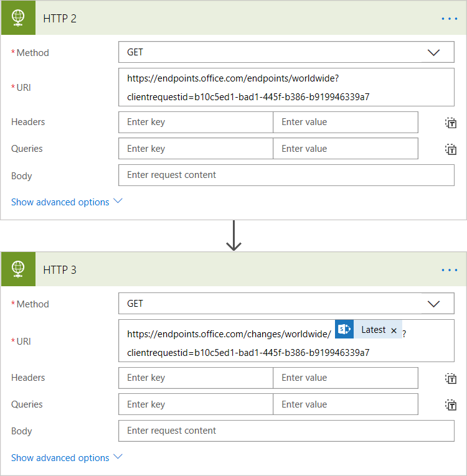Click HTTP 2 Headers Enter key field

coord(196,123)
